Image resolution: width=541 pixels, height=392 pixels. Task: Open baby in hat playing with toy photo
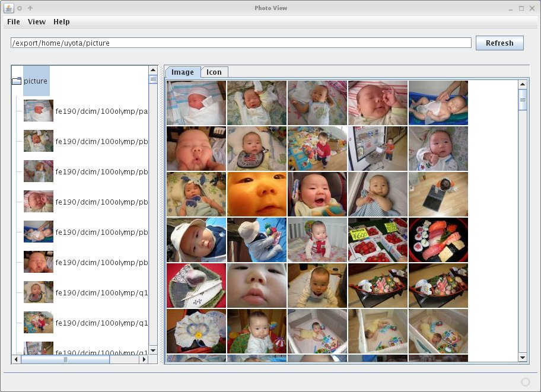tap(257, 240)
